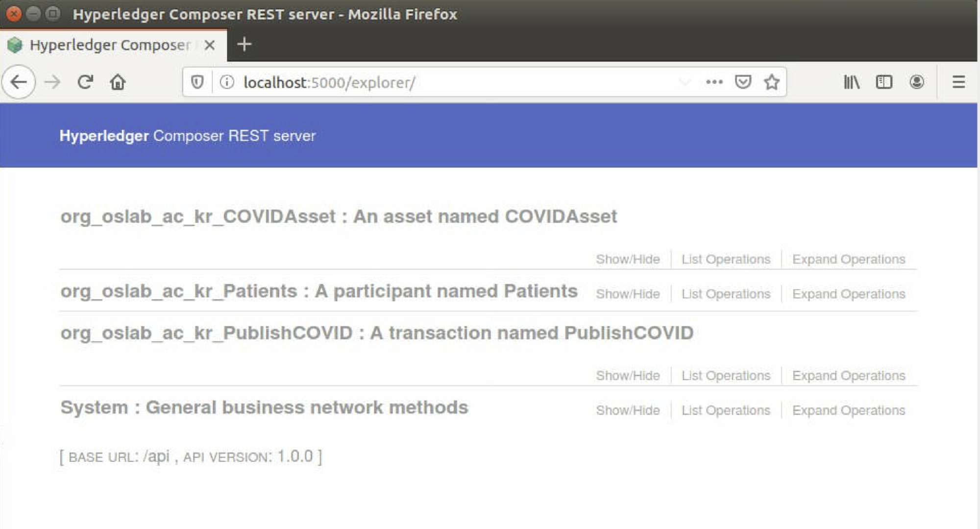This screenshot has height=529, width=980.
Task: Toggle Show/Hide for System methods
Action: click(x=628, y=410)
